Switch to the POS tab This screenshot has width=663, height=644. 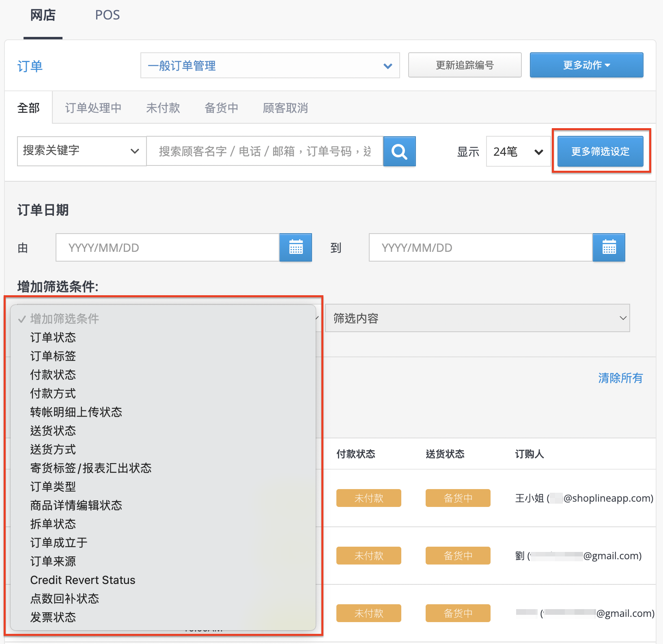(x=108, y=15)
